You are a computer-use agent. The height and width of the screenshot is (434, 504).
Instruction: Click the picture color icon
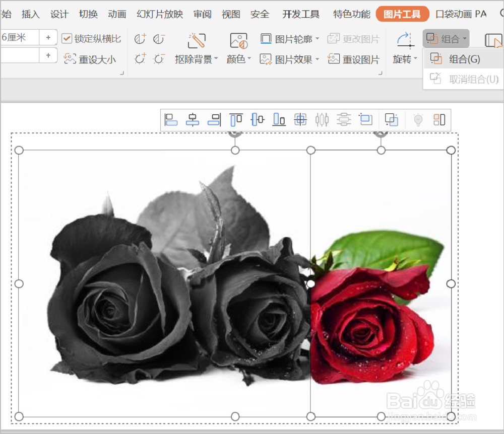[x=239, y=40]
